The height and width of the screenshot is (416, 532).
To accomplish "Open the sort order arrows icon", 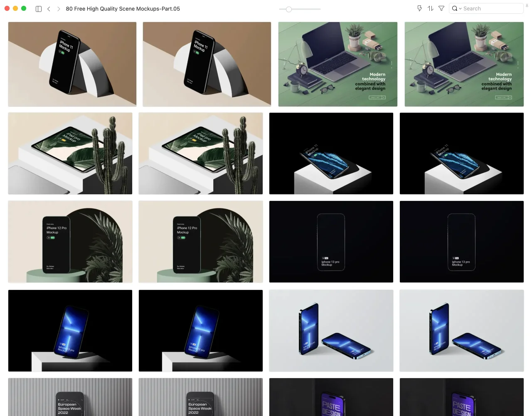I will [431, 8].
